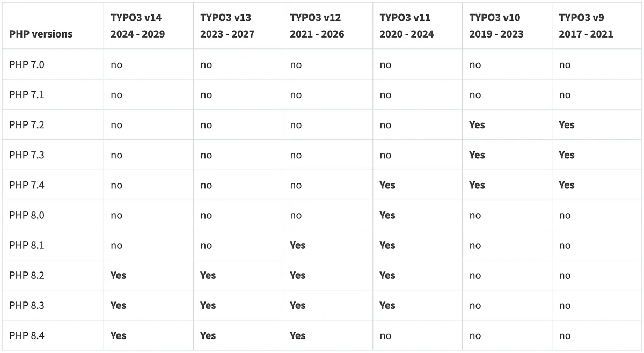
Task: Select the PHP 7.3 row label
Action: pyautogui.click(x=27, y=155)
